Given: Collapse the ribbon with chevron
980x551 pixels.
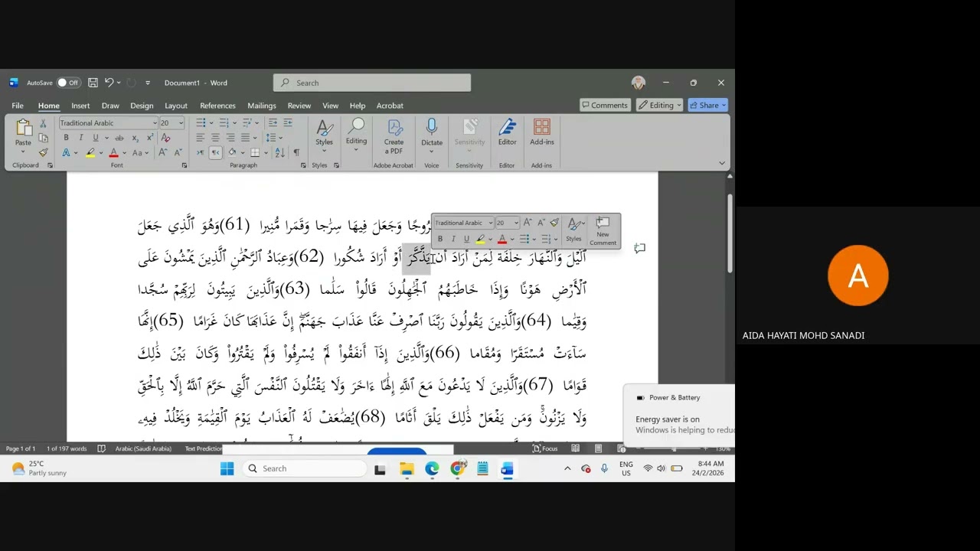Looking at the screenshot, I should (721, 163).
